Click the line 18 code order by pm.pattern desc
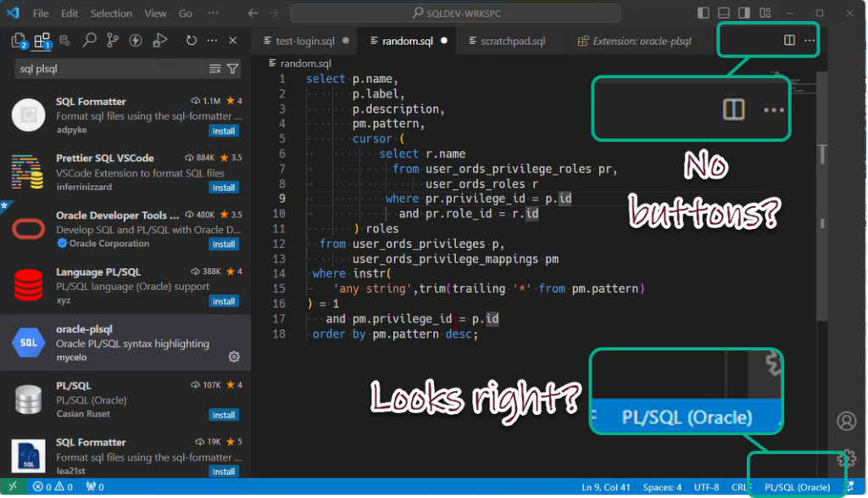The height and width of the screenshot is (498, 868). point(395,334)
